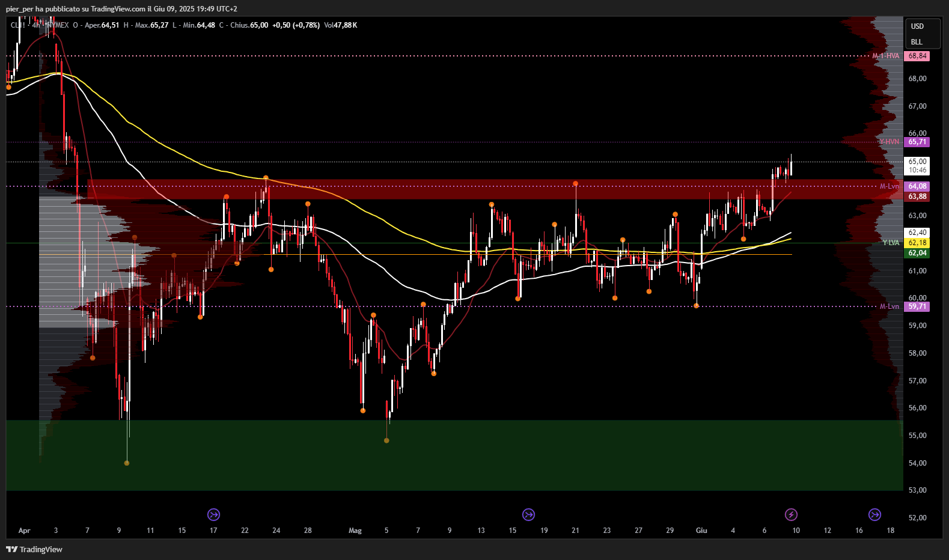This screenshot has width=949, height=560.
Task: Click the Giu label on time axis
Action: [x=701, y=531]
